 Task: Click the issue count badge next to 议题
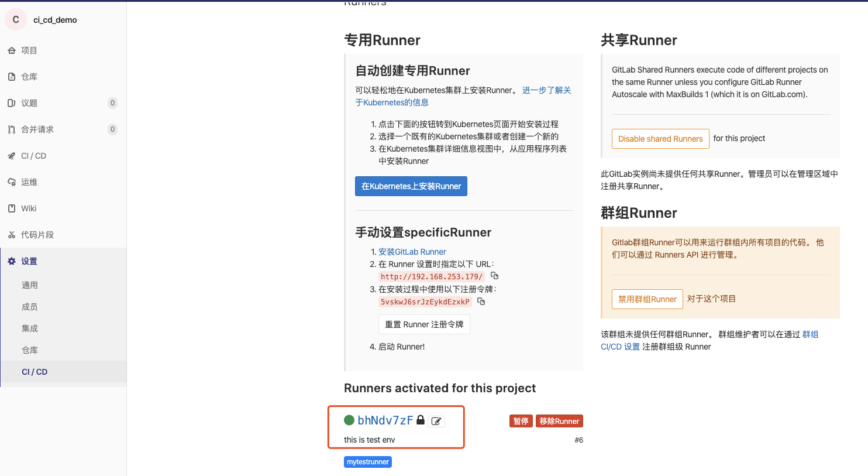[113, 103]
